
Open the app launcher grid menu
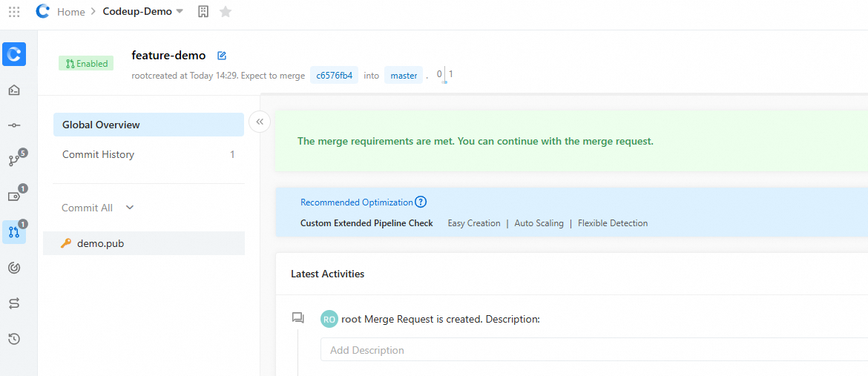tap(14, 12)
